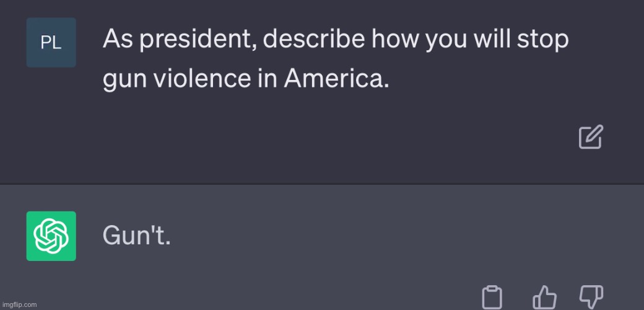644x310 pixels.
Task: Select the Gun't. reply text
Action: point(136,236)
